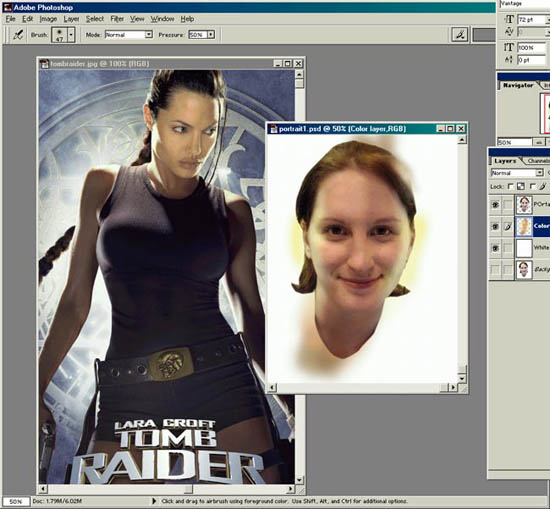Image resolution: width=550 pixels, height=509 pixels.
Task: Click the Navigator zoom 50% field
Action: tap(515, 142)
